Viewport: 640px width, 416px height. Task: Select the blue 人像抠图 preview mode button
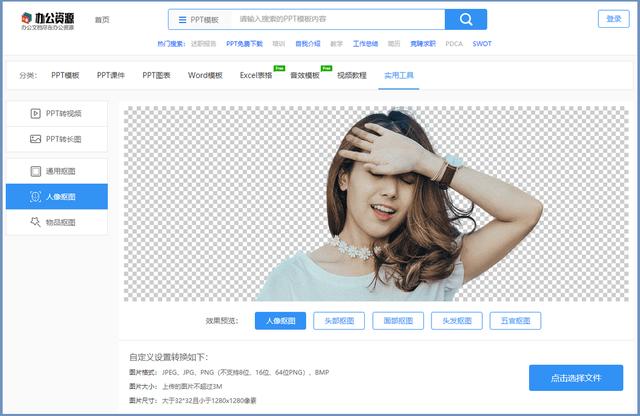[x=280, y=321]
